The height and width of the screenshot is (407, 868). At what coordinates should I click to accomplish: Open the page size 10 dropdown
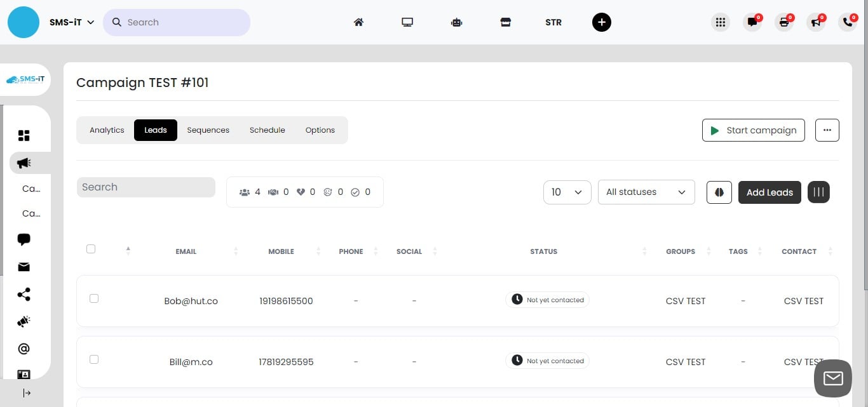click(x=566, y=192)
